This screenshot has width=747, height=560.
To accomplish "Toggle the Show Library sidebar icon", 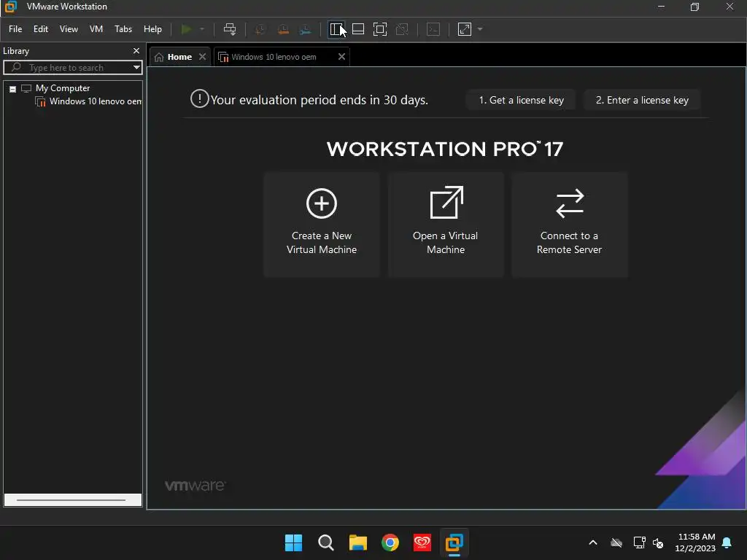I will pos(336,29).
